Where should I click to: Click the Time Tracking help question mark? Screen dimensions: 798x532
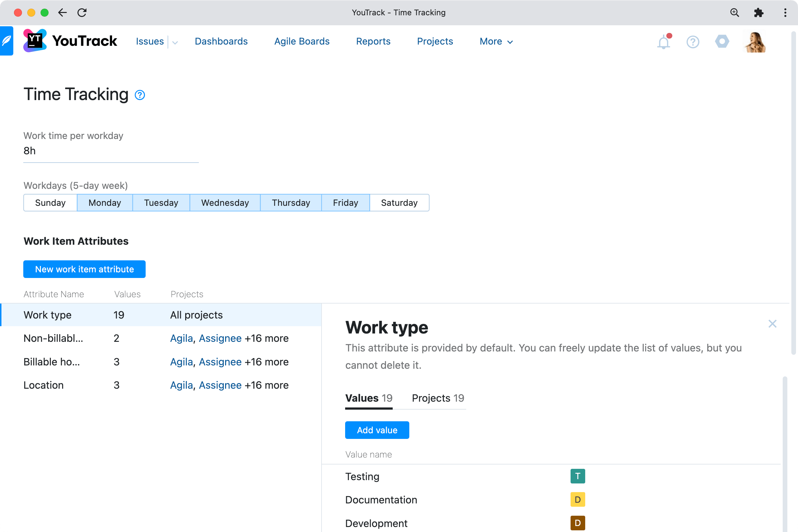(139, 95)
